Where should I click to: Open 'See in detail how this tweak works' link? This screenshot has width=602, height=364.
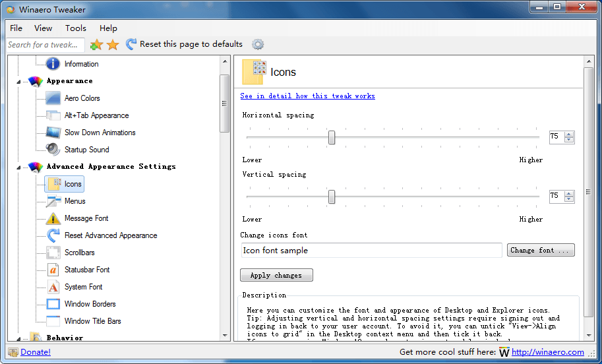pyautogui.click(x=307, y=96)
